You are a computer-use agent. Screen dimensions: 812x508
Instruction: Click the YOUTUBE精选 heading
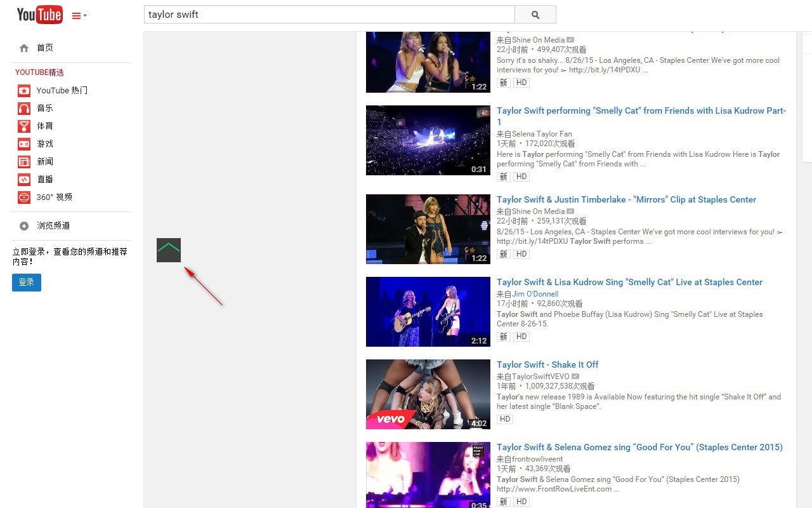[x=39, y=72]
